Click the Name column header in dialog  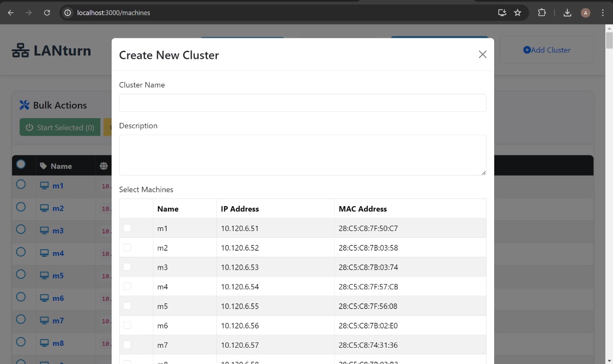pos(185,209)
